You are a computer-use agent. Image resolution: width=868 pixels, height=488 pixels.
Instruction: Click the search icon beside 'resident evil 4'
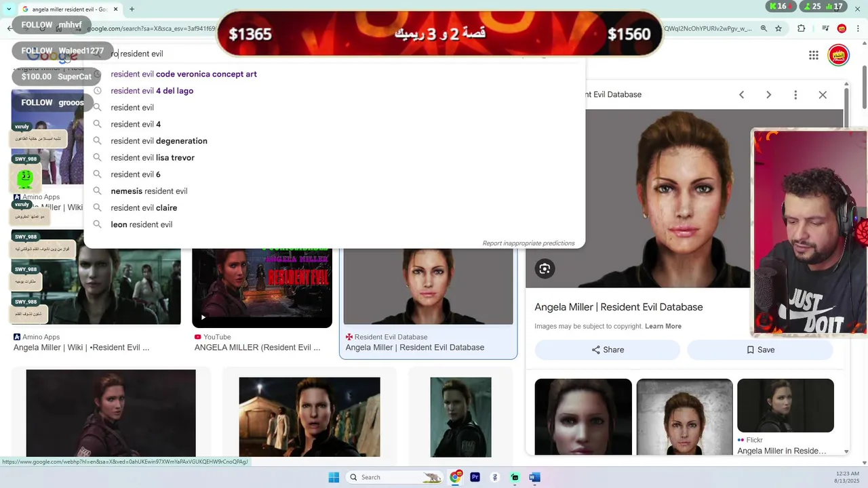[x=97, y=124]
